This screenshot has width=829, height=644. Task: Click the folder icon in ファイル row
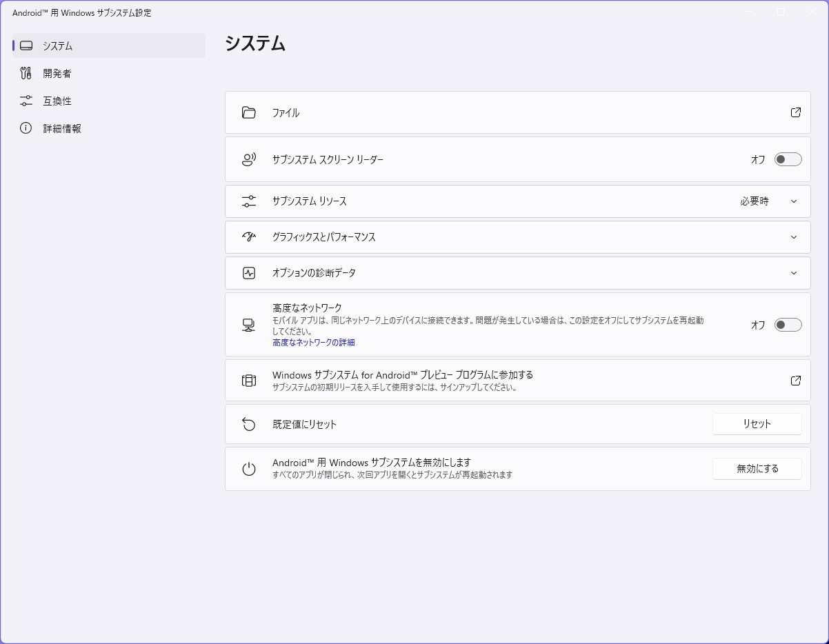click(249, 112)
